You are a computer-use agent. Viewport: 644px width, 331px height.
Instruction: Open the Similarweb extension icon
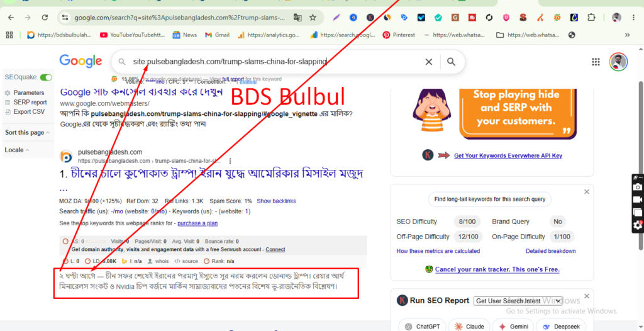click(387, 18)
